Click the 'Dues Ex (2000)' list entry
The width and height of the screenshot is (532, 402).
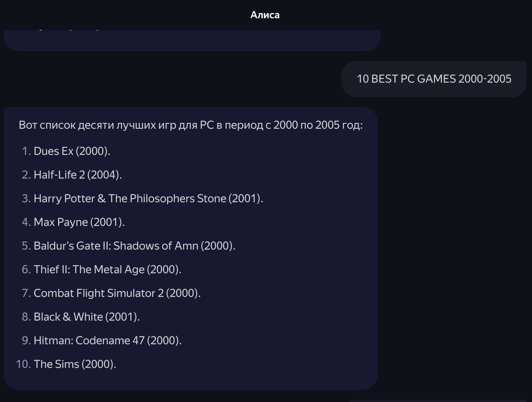(71, 151)
